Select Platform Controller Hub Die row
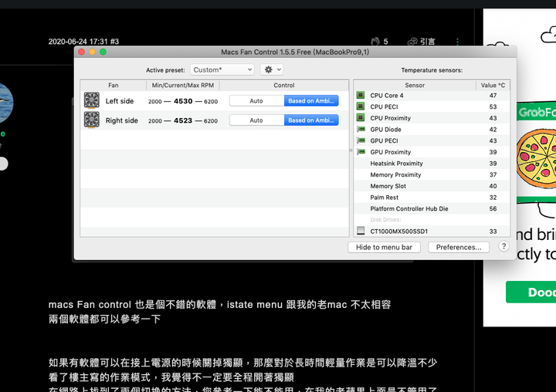The height and width of the screenshot is (392, 556). [x=432, y=208]
